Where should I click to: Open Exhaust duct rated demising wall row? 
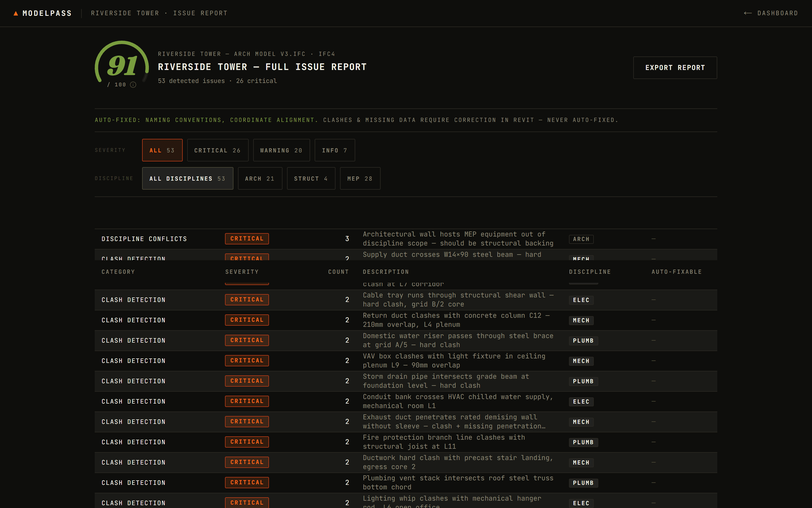tap(406, 422)
